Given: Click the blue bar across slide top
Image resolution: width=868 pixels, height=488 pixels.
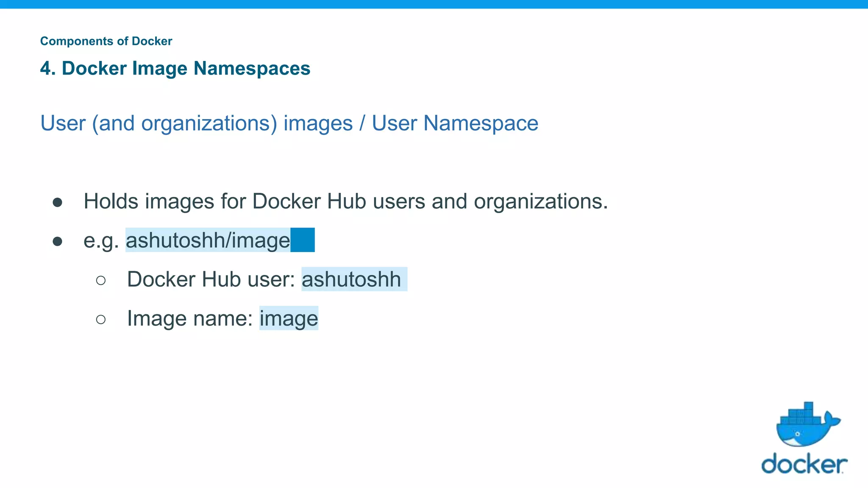Looking at the screenshot, I should (434, 4).
